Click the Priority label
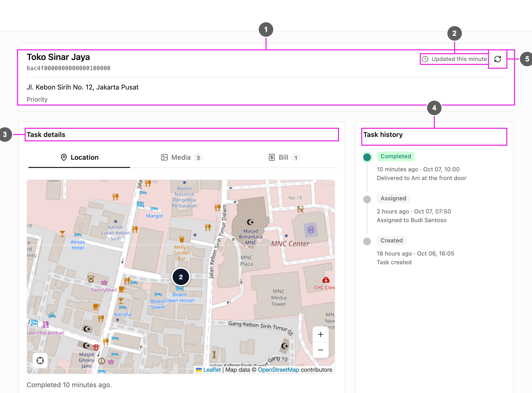The image size is (532, 393). pyautogui.click(x=37, y=99)
